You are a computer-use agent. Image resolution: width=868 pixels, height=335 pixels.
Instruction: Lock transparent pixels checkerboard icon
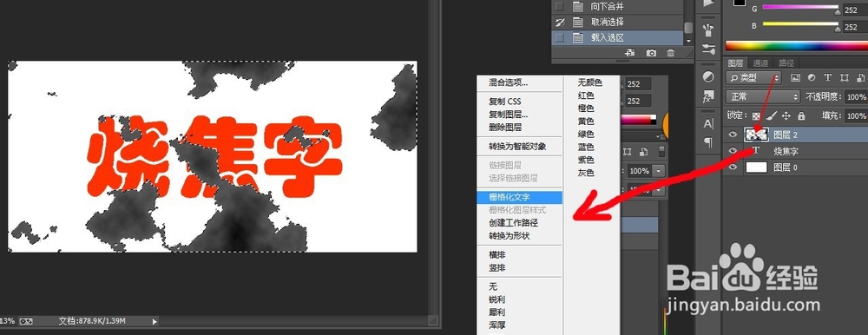(757, 115)
